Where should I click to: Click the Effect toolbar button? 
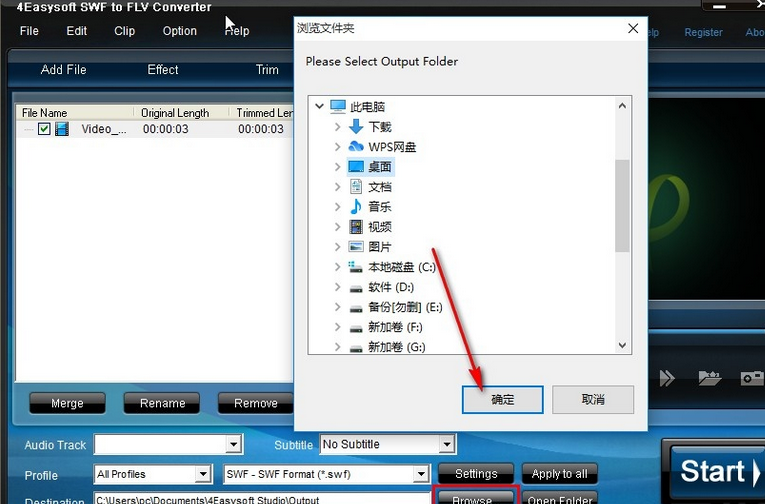point(162,70)
